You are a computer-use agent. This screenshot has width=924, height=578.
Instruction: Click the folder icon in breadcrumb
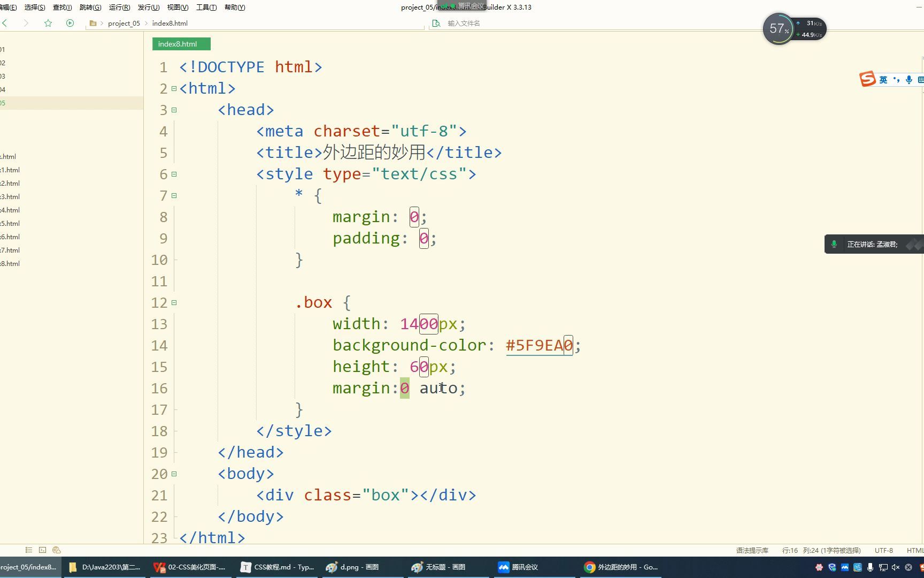pyautogui.click(x=93, y=23)
